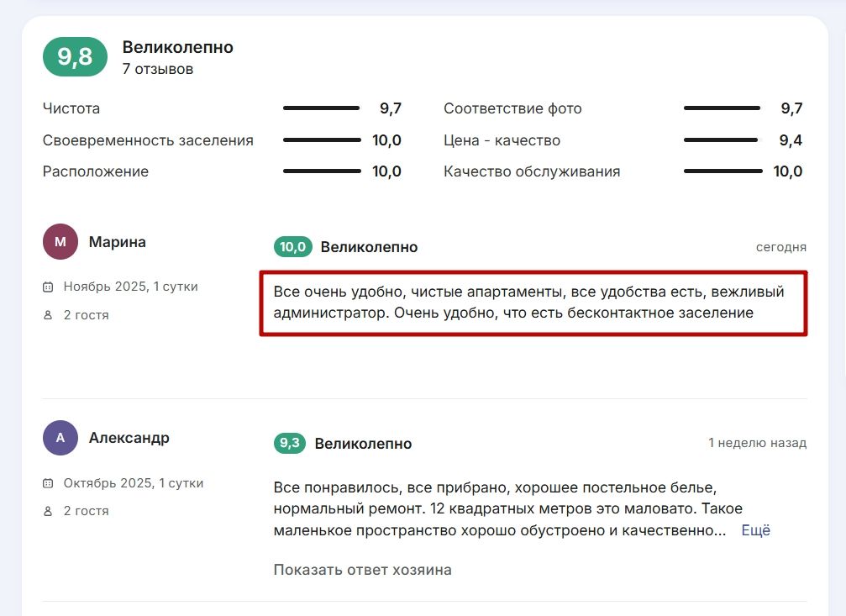Image resolution: width=846 pixels, height=616 pixels.
Task: Click the 10,0 rating badge on Marina's review
Action: pos(293,247)
